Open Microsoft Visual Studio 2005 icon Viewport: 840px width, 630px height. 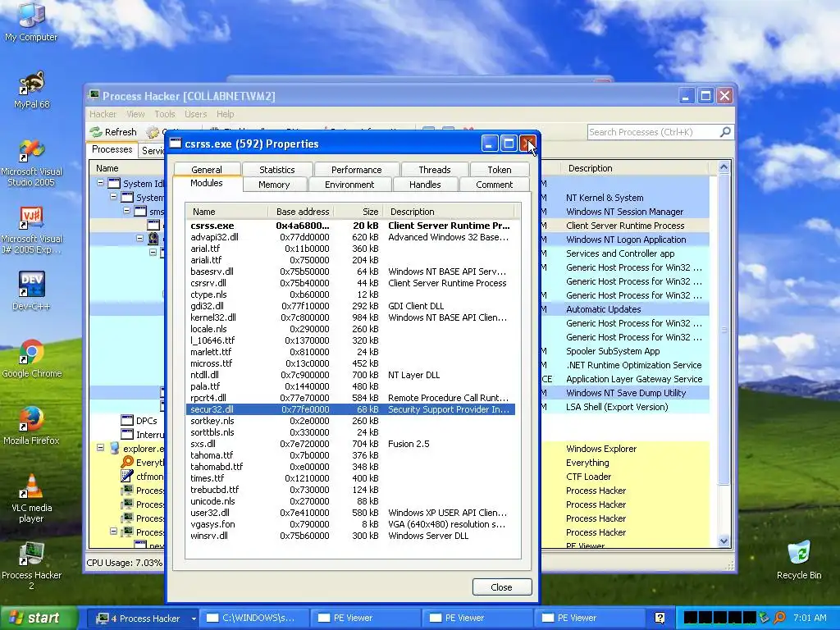(31, 163)
